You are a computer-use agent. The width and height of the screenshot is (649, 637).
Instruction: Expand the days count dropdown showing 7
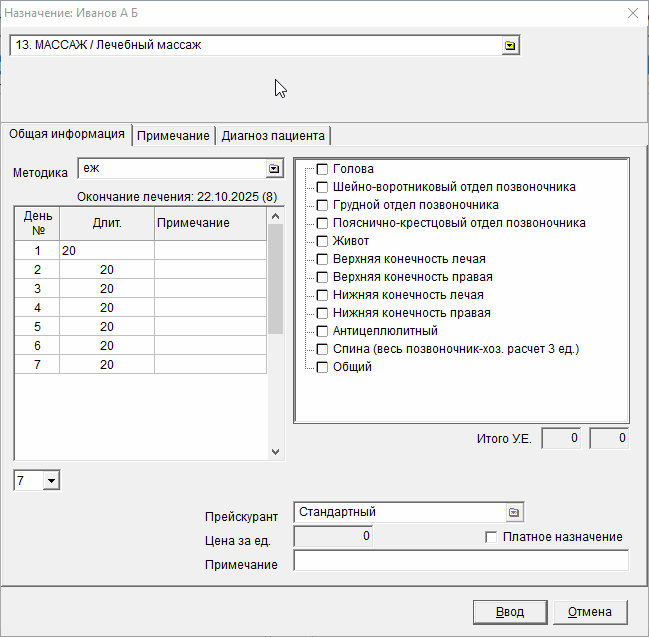point(52,482)
